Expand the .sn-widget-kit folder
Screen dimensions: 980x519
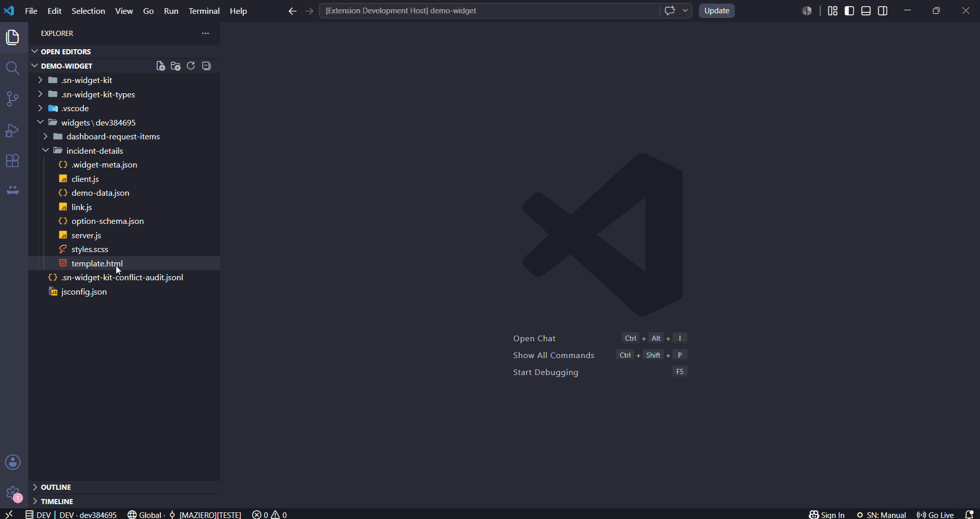click(124, 80)
